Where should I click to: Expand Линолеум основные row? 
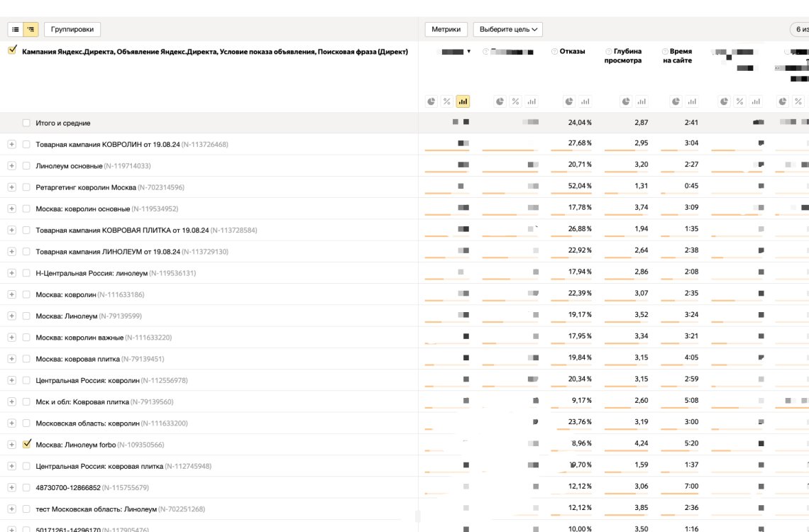click(x=11, y=165)
